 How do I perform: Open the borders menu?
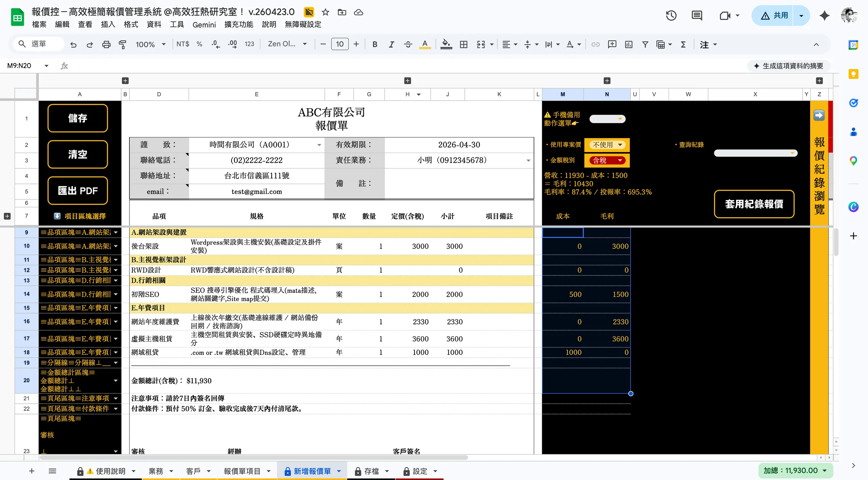click(464, 44)
